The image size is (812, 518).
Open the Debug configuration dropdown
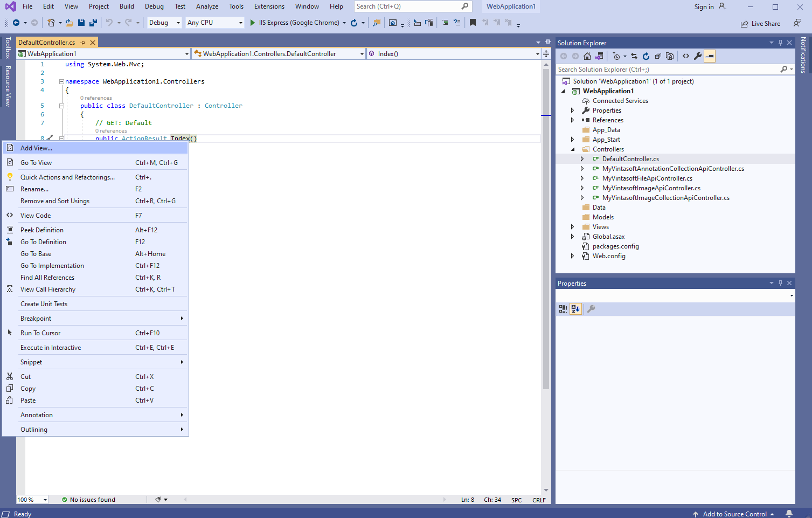[164, 23]
